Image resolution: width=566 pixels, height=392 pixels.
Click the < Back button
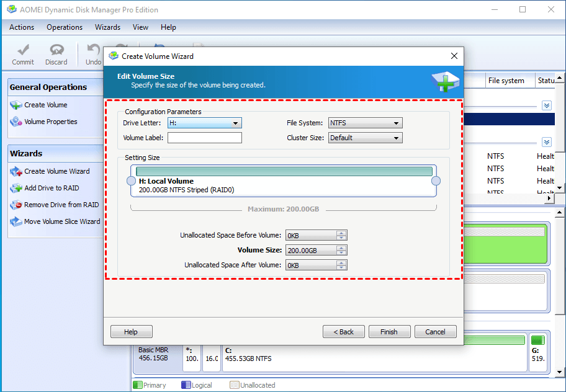(344, 332)
